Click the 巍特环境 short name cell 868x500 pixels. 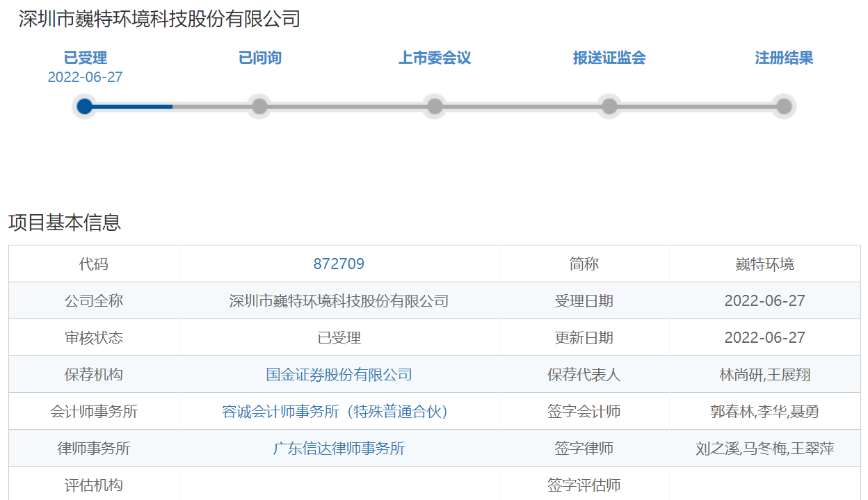tap(765, 264)
